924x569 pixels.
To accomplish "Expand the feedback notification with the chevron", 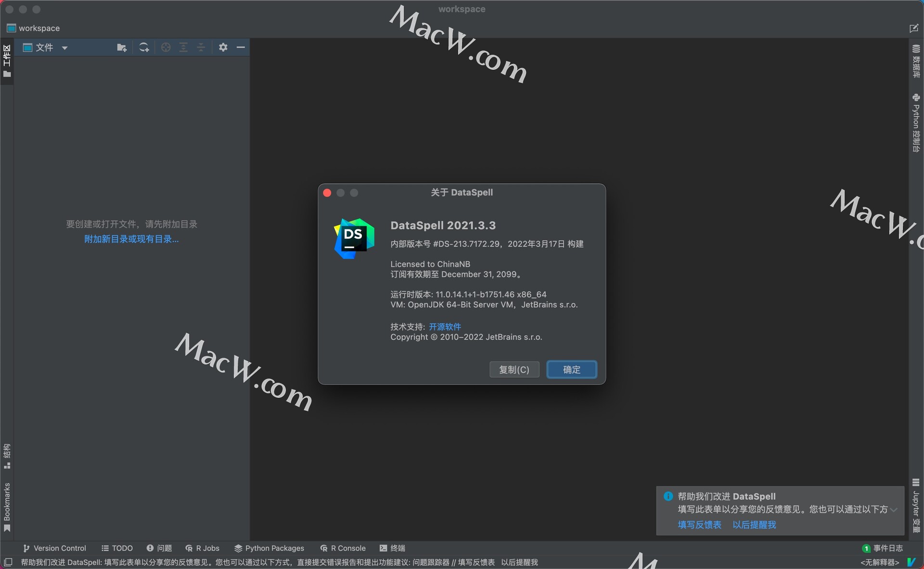I will click(894, 509).
